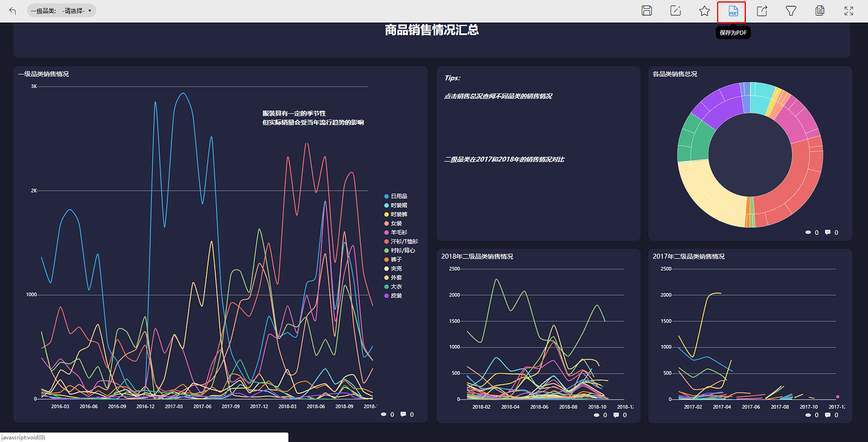Image resolution: width=868 pixels, height=442 pixels.
Task: Click the comment icon under 一级品类销售情况 chart
Action: [403, 414]
